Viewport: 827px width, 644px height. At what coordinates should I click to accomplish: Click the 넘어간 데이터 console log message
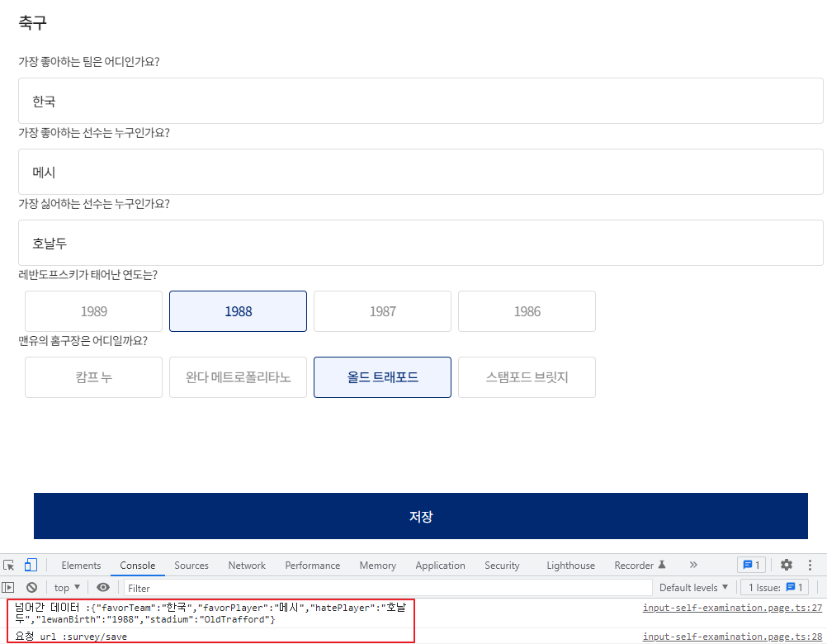211,613
